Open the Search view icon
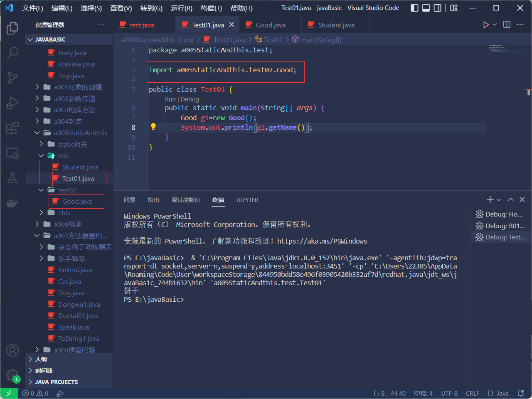This screenshot has height=399, width=532. point(12,53)
